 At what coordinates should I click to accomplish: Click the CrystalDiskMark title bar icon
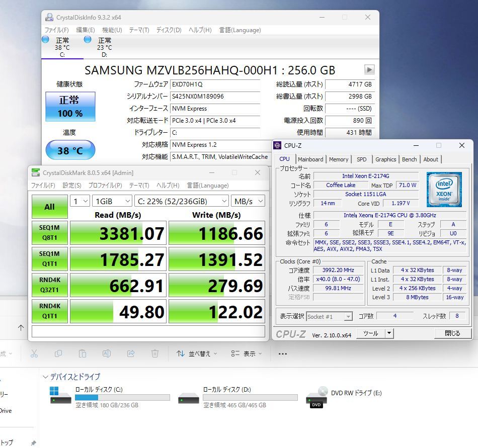pyautogui.click(x=36, y=172)
